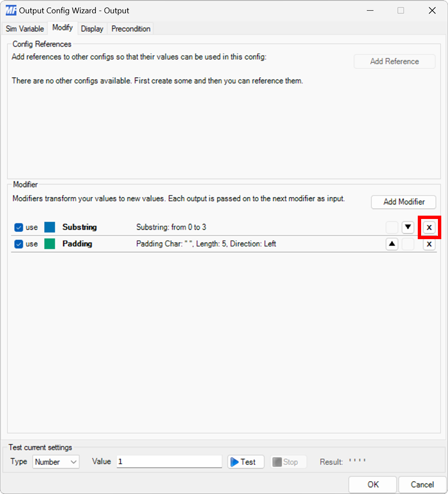The height and width of the screenshot is (494, 448).
Task: Uncheck the use box for Substring
Action: pyautogui.click(x=18, y=227)
